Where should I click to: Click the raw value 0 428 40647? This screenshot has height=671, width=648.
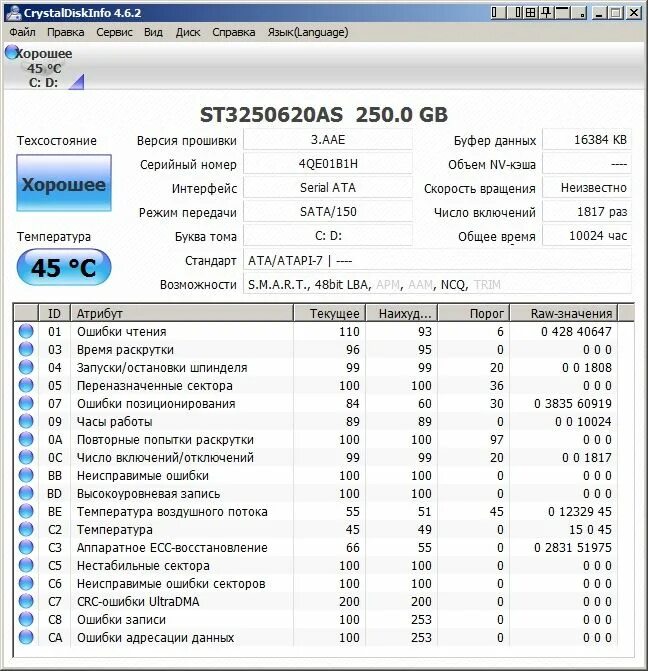[576, 331]
